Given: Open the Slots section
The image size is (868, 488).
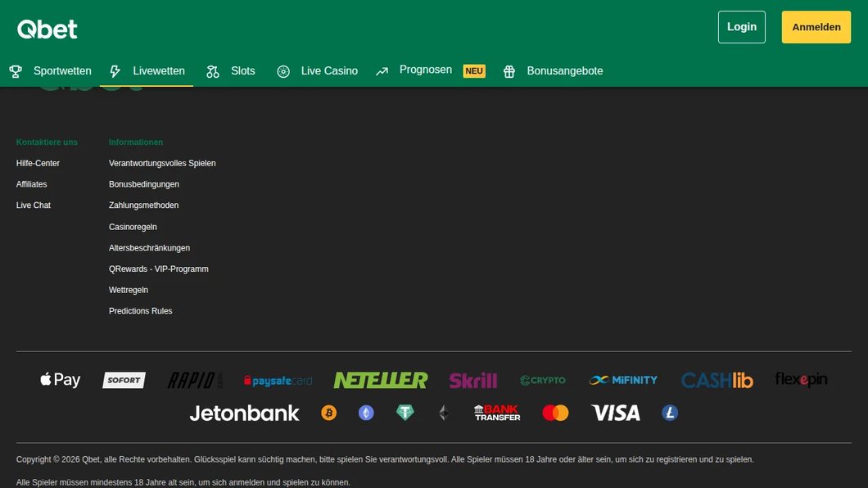Looking at the screenshot, I should coord(243,70).
